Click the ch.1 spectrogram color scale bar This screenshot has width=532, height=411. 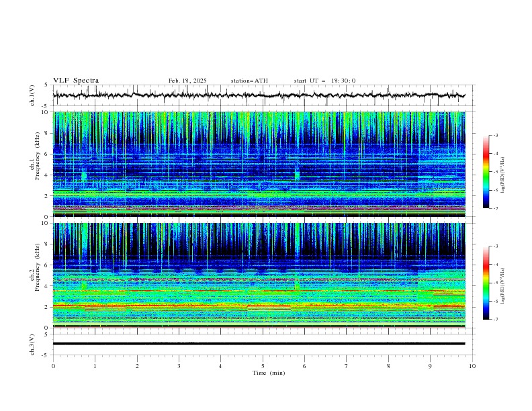tap(486, 172)
